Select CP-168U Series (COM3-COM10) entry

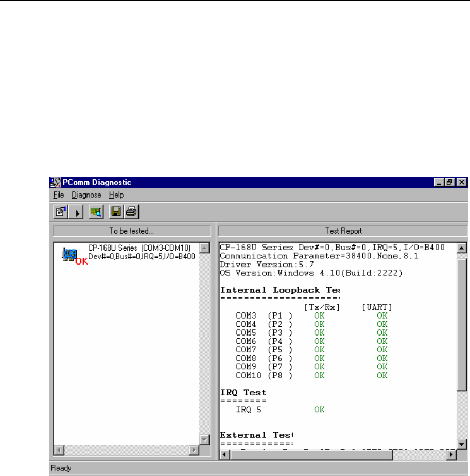coord(140,248)
